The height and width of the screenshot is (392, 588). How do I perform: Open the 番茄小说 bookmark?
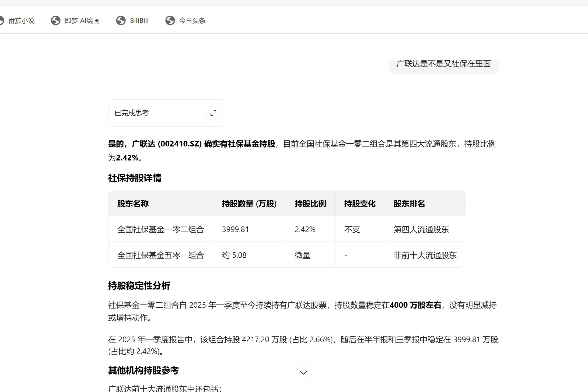coord(21,21)
